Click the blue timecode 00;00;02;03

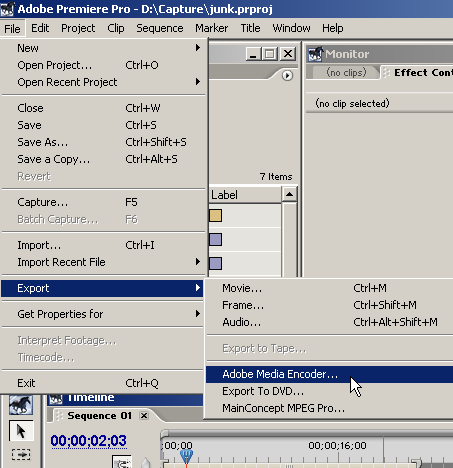(89, 441)
